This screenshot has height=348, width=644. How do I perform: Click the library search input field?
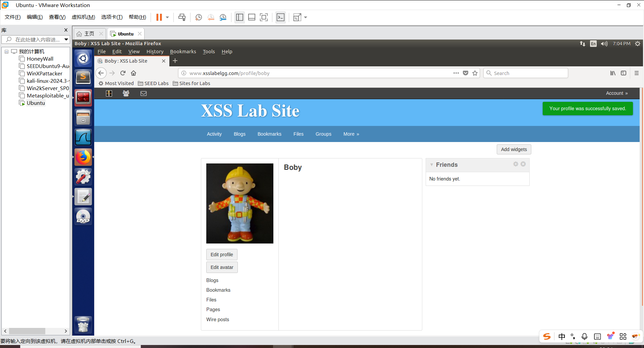[34, 40]
